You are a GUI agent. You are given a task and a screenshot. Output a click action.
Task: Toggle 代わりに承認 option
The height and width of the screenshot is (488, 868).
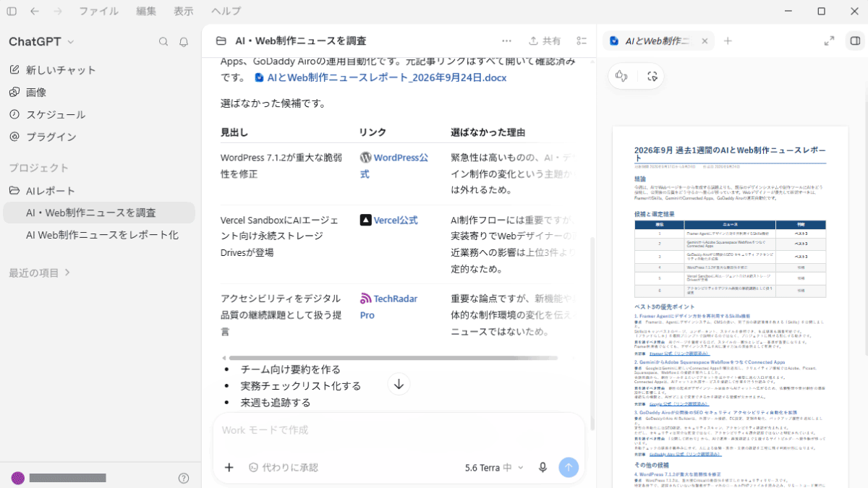pyautogui.click(x=283, y=468)
